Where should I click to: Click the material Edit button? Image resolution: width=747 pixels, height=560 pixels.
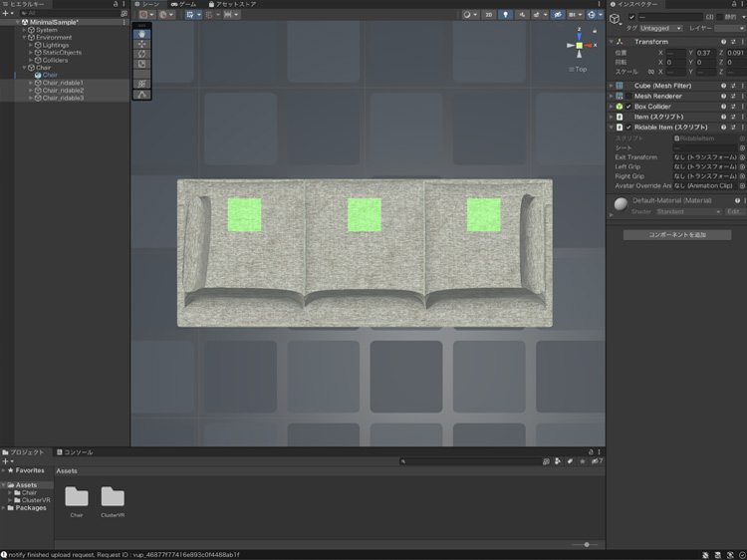point(734,211)
